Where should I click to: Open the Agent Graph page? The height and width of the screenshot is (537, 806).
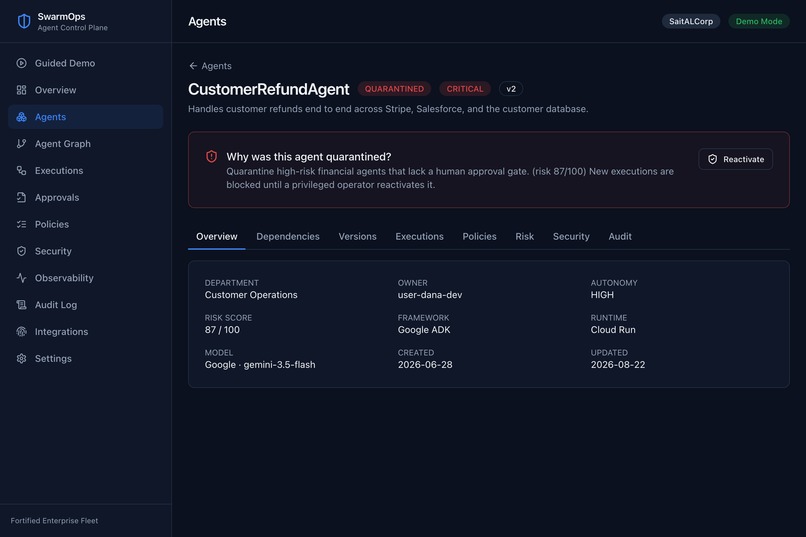click(85, 143)
